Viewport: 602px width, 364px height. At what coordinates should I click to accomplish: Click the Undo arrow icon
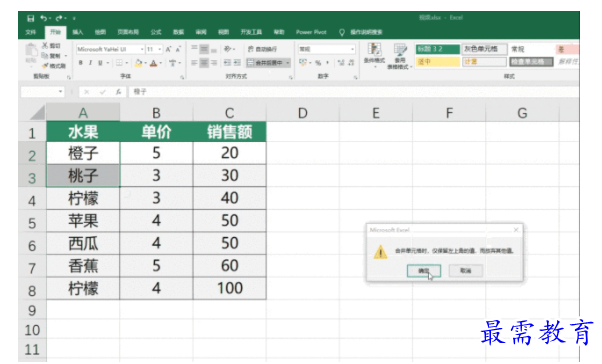coord(43,18)
